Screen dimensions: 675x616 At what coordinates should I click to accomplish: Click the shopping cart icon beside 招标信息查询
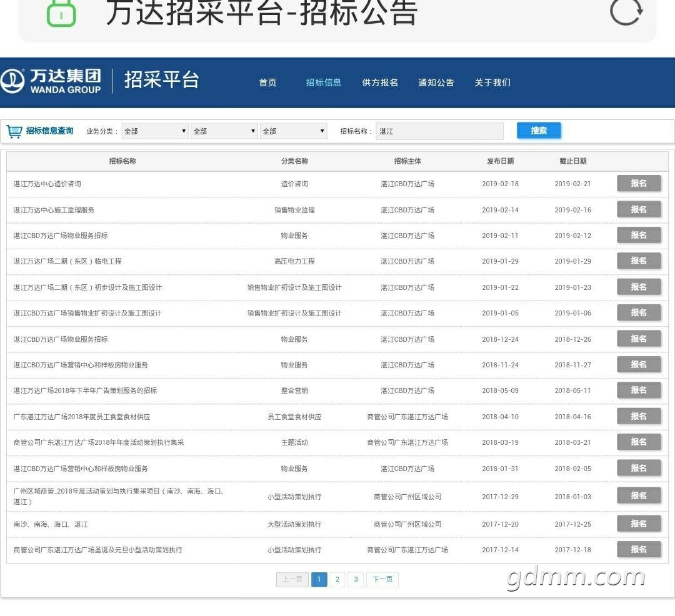click(x=14, y=131)
